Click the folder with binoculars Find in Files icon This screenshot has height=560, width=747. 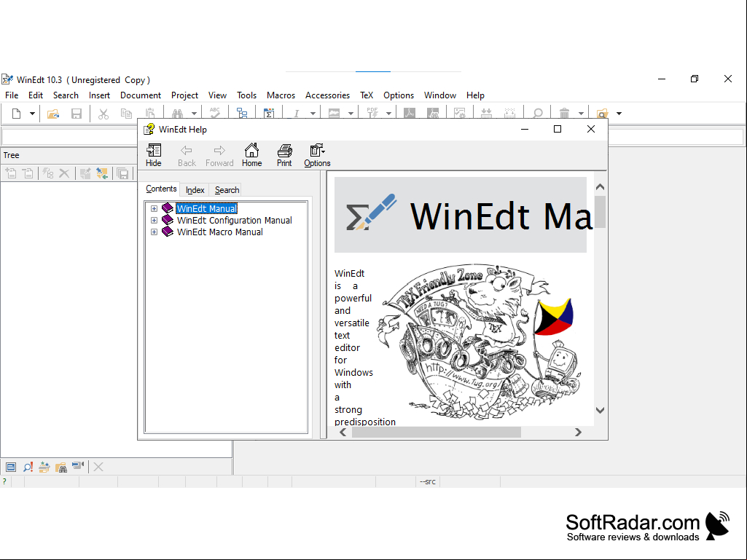(61, 467)
